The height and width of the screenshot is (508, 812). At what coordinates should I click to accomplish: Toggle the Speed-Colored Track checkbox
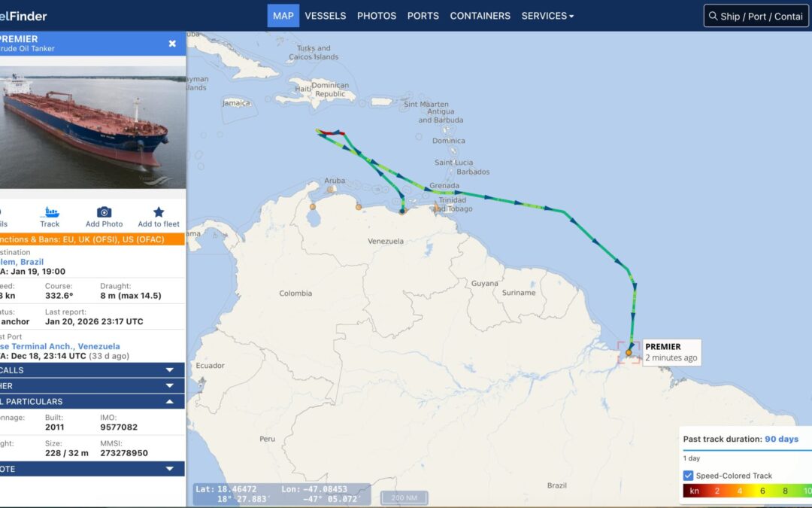point(688,476)
